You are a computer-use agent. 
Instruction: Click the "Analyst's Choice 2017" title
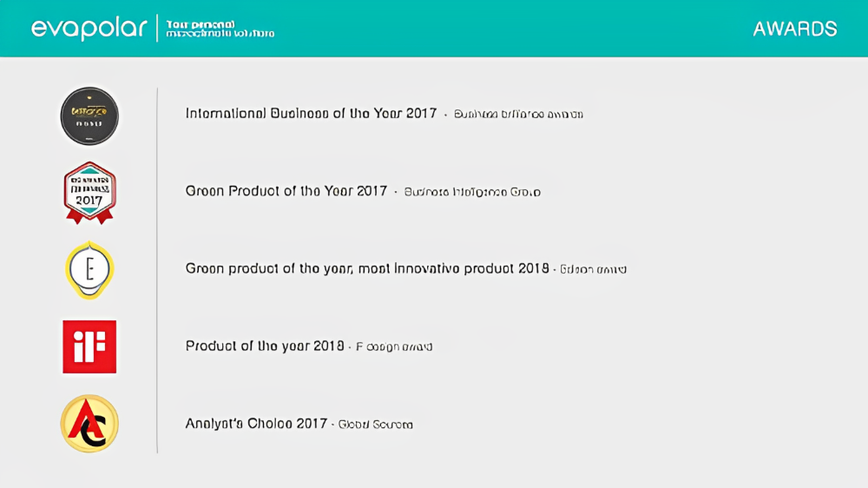tap(256, 424)
